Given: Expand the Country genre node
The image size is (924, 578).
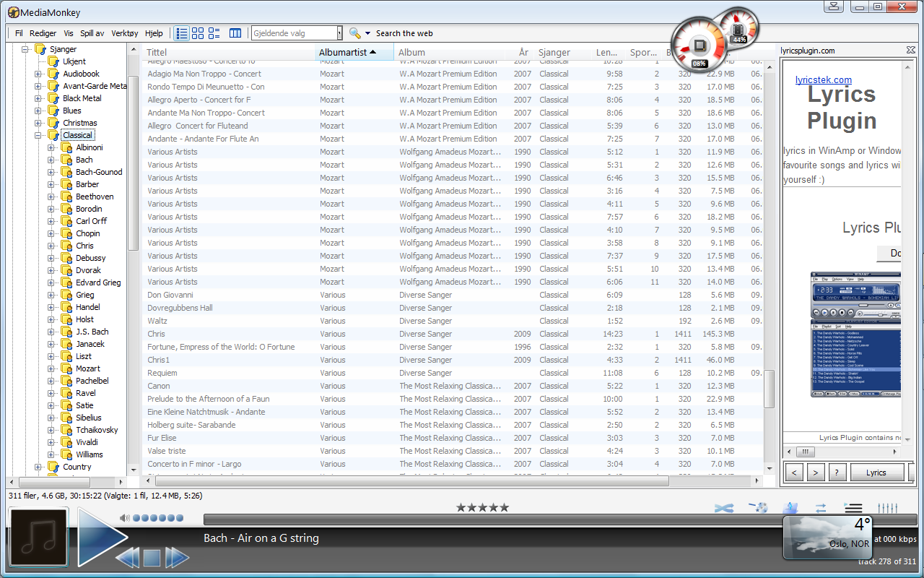Looking at the screenshot, I should pos(38,467).
